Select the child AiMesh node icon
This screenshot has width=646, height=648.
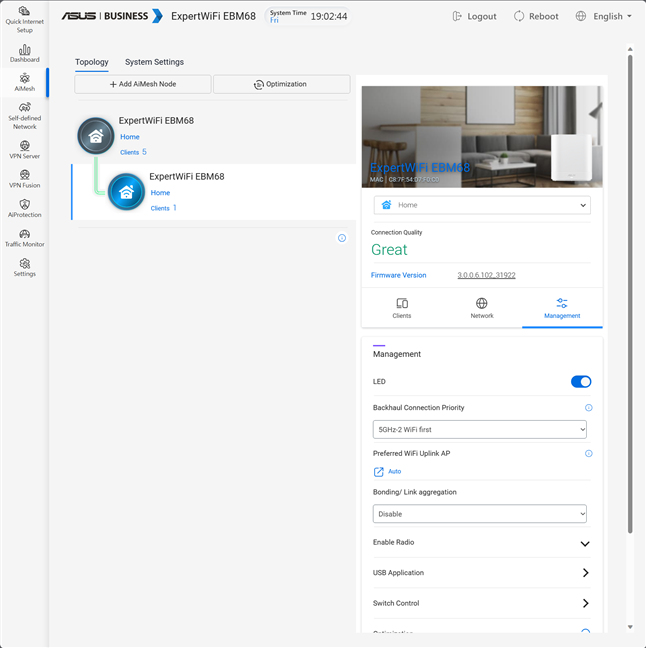tap(126, 192)
